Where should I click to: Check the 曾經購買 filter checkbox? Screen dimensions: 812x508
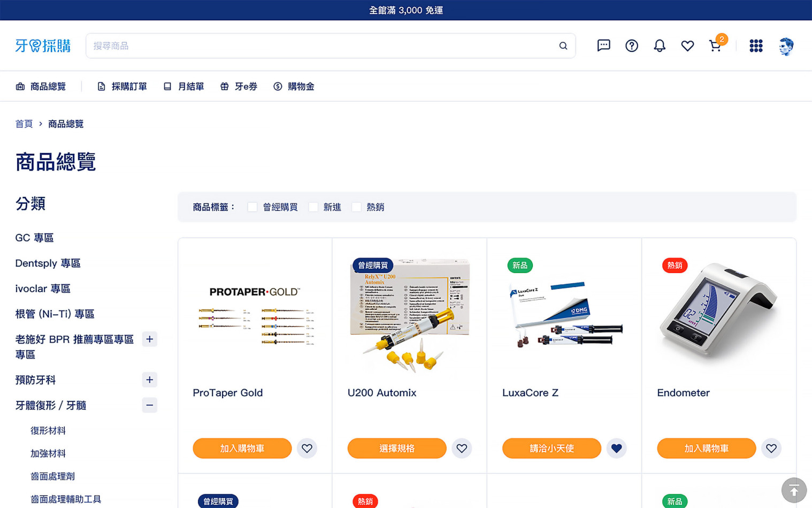pyautogui.click(x=252, y=207)
